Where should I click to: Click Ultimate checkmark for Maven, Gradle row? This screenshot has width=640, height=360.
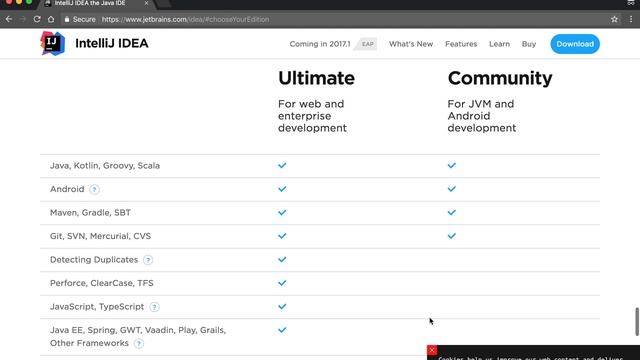pyautogui.click(x=282, y=212)
